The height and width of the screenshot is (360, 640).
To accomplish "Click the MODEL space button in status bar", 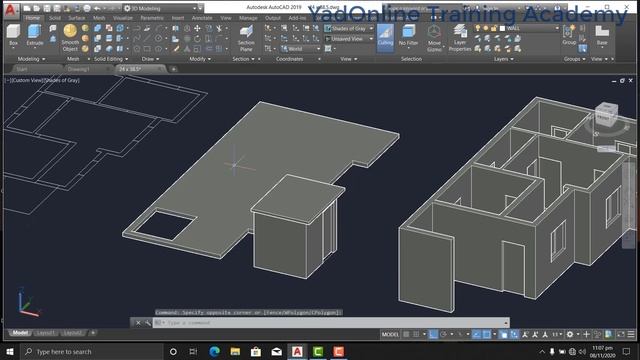I will (x=390, y=334).
